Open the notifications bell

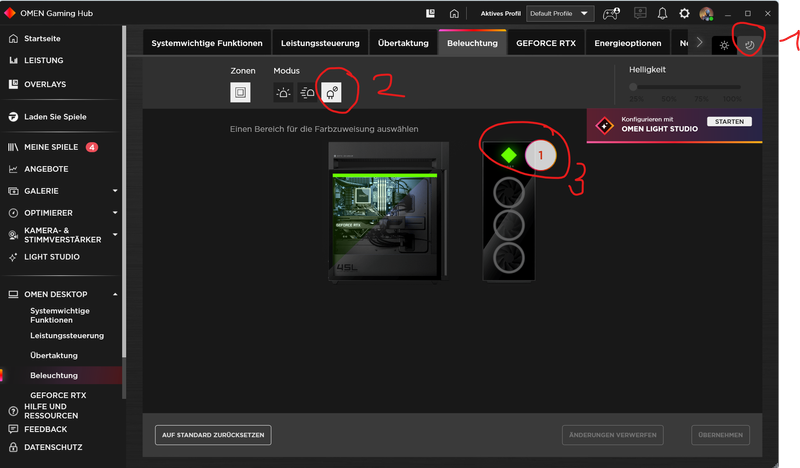[x=662, y=14]
